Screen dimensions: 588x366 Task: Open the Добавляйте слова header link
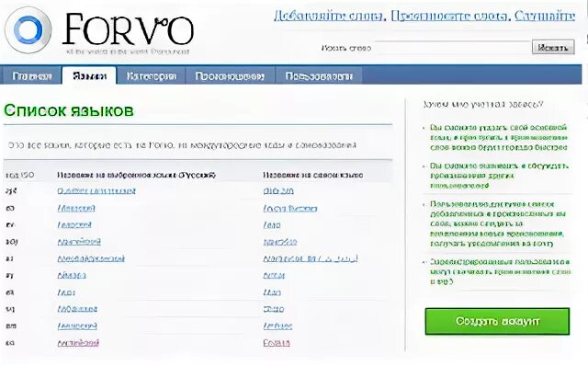click(x=329, y=16)
